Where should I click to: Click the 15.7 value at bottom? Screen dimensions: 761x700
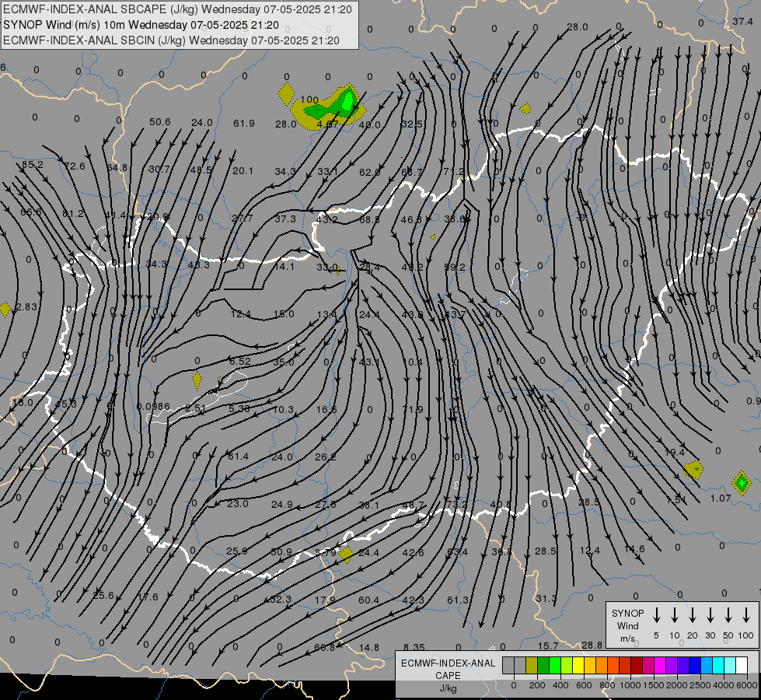pyautogui.click(x=548, y=646)
